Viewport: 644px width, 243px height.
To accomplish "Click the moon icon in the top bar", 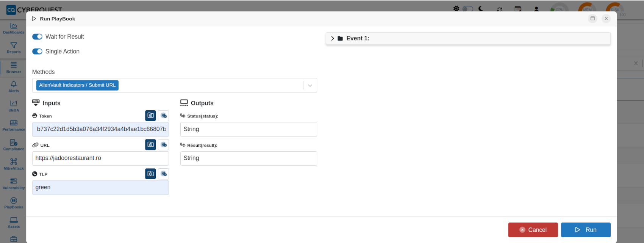I will pyautogui.click(x=481, y=8).
